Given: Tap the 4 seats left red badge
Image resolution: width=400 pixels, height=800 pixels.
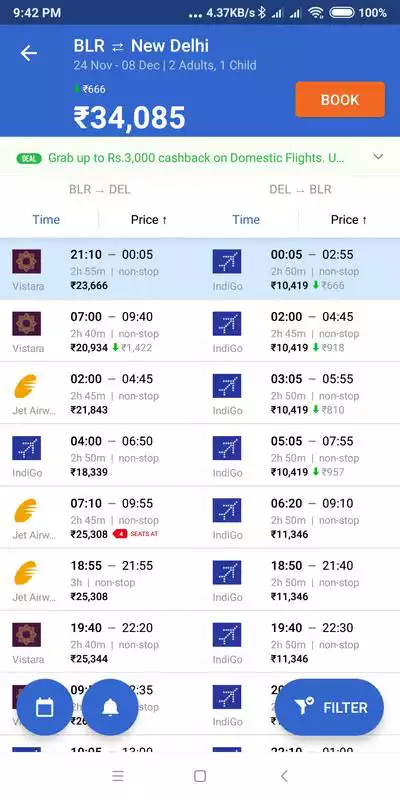Looking at the screenshot, I should [x=135, y=534].
